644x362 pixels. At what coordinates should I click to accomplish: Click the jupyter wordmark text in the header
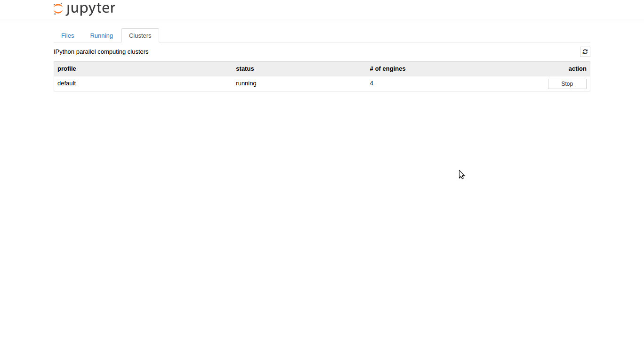[x=90, y=9]
